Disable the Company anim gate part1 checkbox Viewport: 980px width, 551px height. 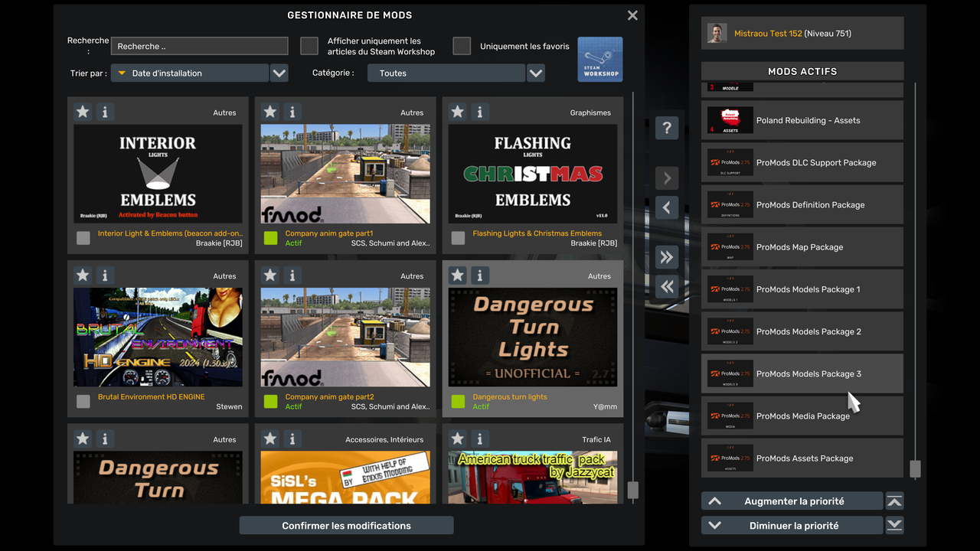[x=270, y=238]
